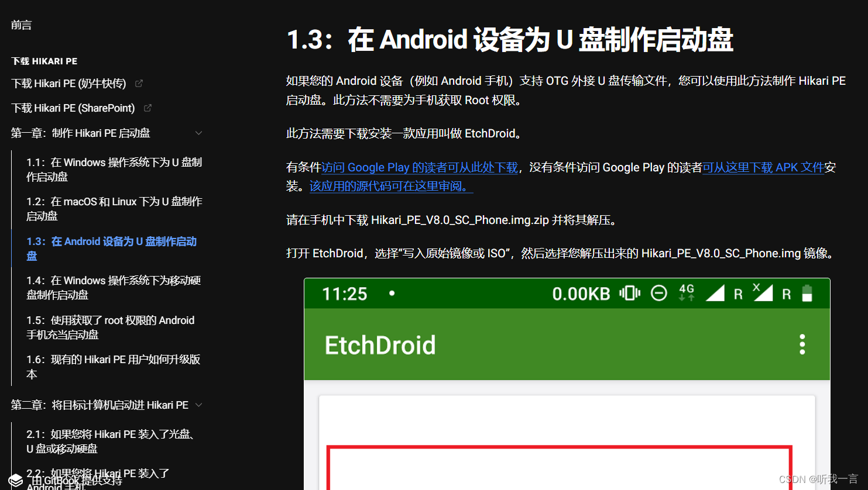
Task: Click the 1.3 page heading title
Action: [x=510, y=40]
